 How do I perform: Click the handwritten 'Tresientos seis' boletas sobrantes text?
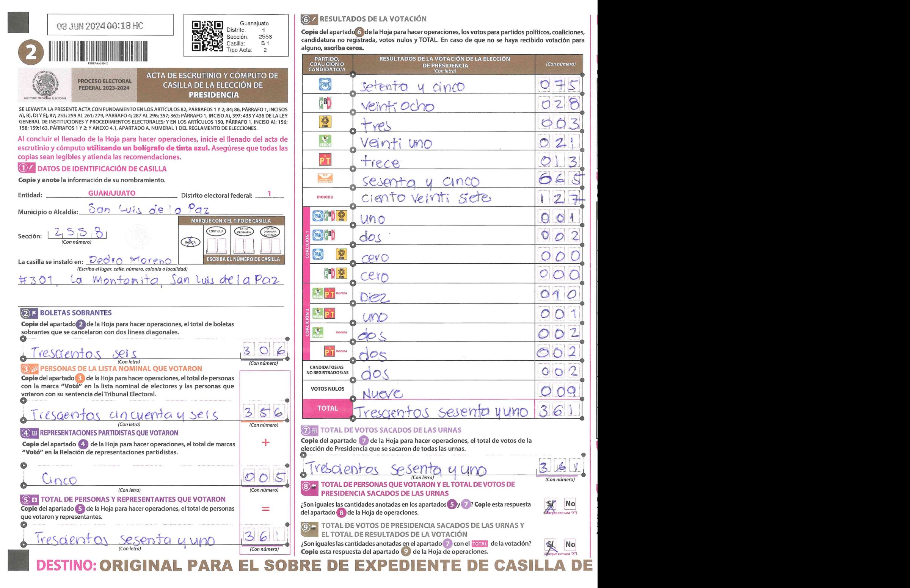click(84, 353)
